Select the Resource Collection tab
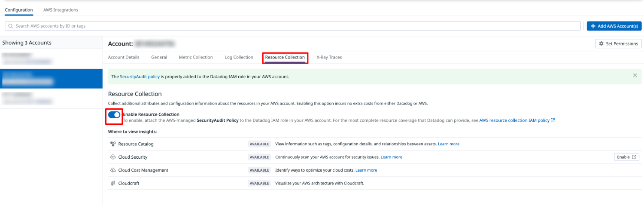 pyautogui.click(x=285, y=57)
